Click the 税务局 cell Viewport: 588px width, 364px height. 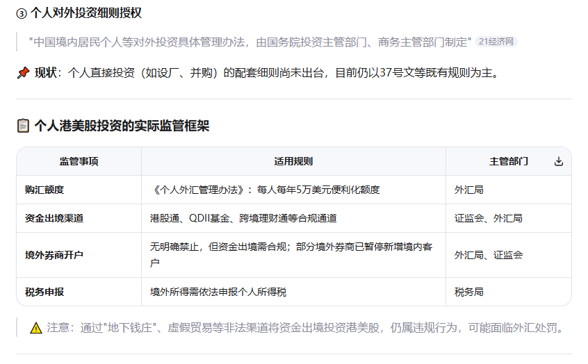tap(509, 292)
